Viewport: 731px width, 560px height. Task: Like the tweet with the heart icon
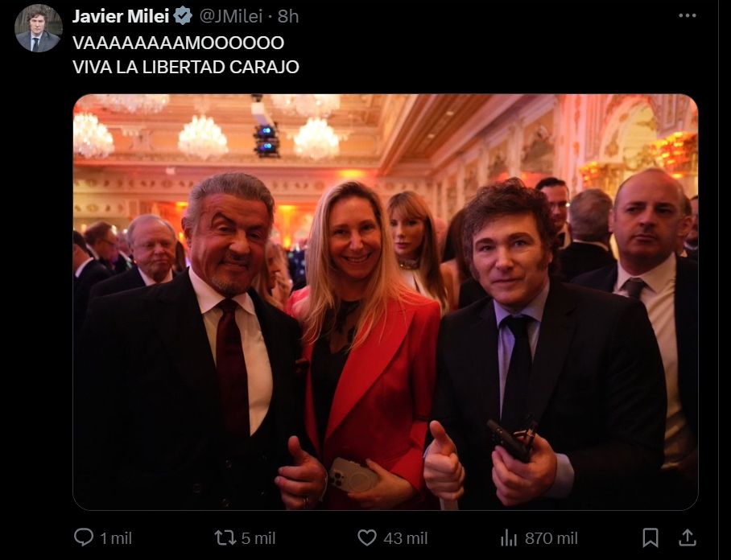367,537
